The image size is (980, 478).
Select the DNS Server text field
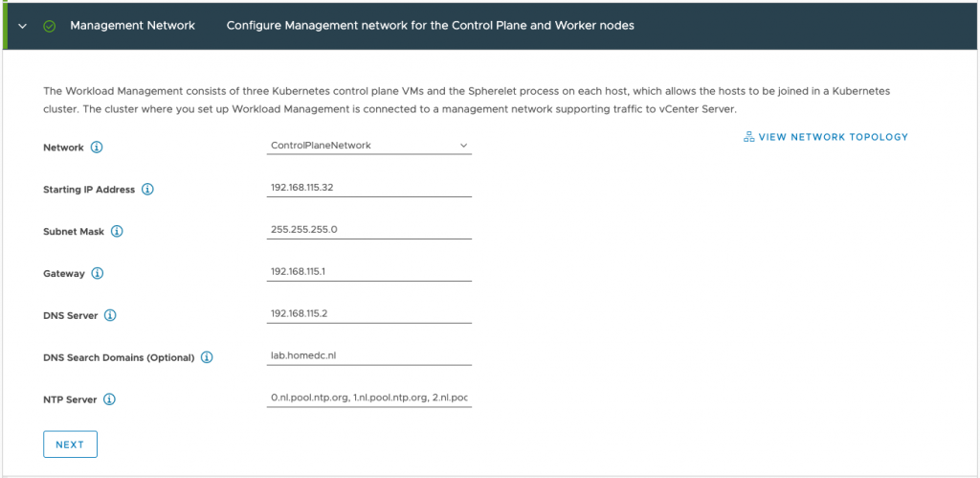pos(369,313)
